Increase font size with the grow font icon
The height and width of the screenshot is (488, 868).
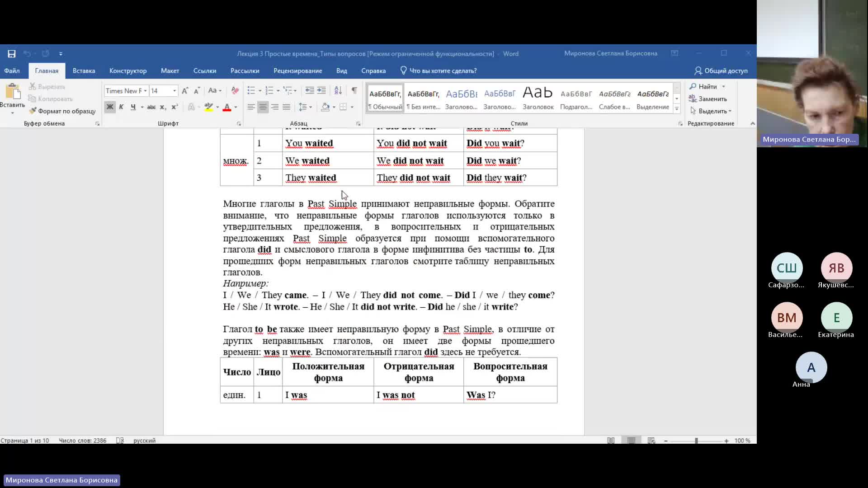coord(185,91)
